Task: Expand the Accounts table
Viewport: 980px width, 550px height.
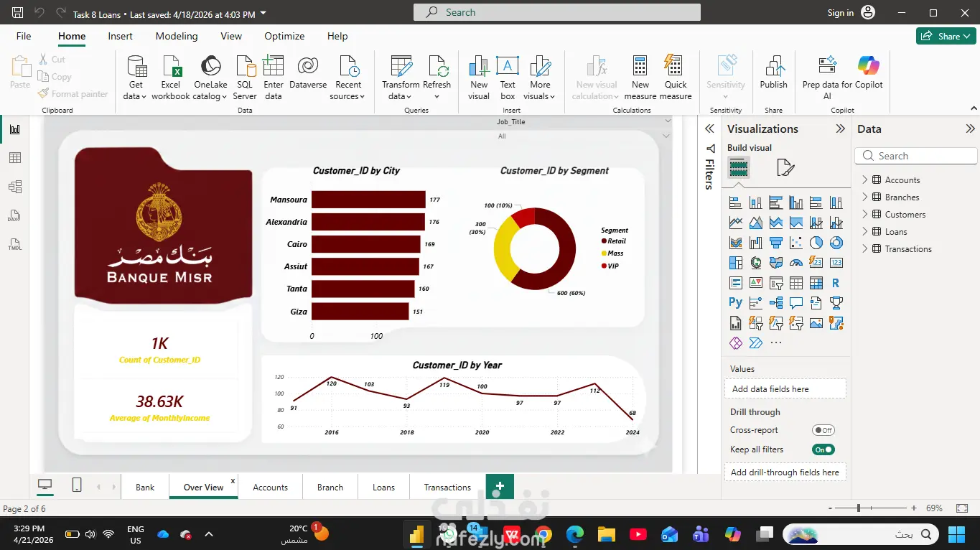Action: [x=865, y=180]
